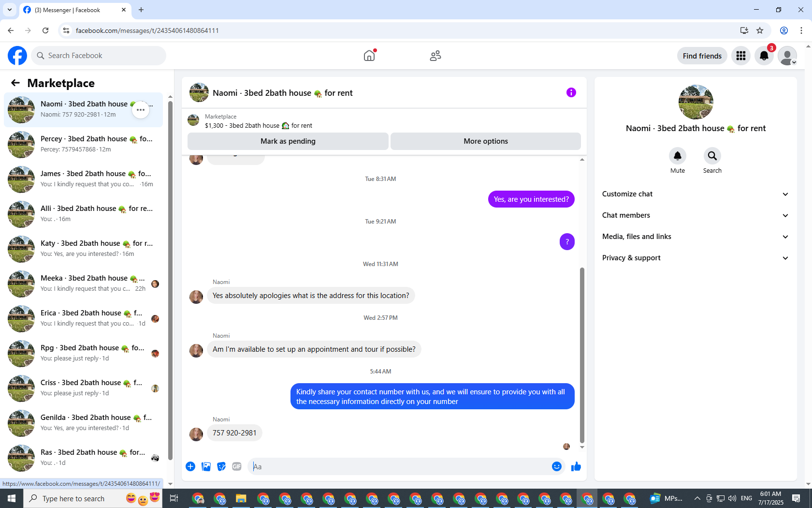
Task: Click the conversation list scrollbar
Action: click(170, 281)
